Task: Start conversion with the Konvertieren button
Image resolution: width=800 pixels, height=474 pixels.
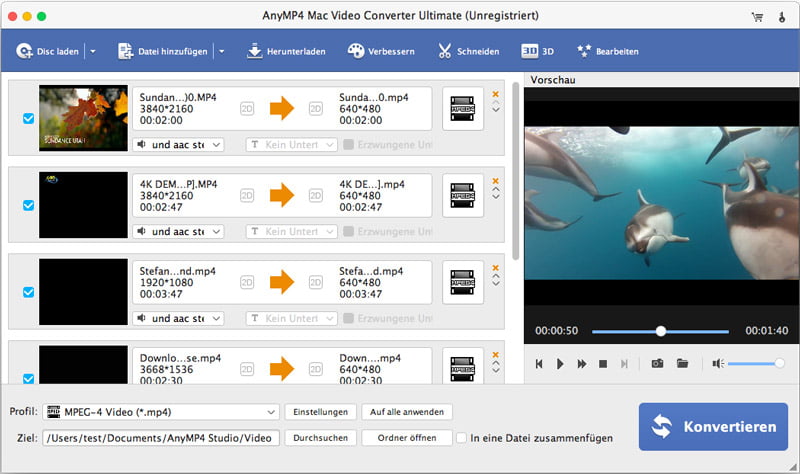Action: [x=713, y=427]
